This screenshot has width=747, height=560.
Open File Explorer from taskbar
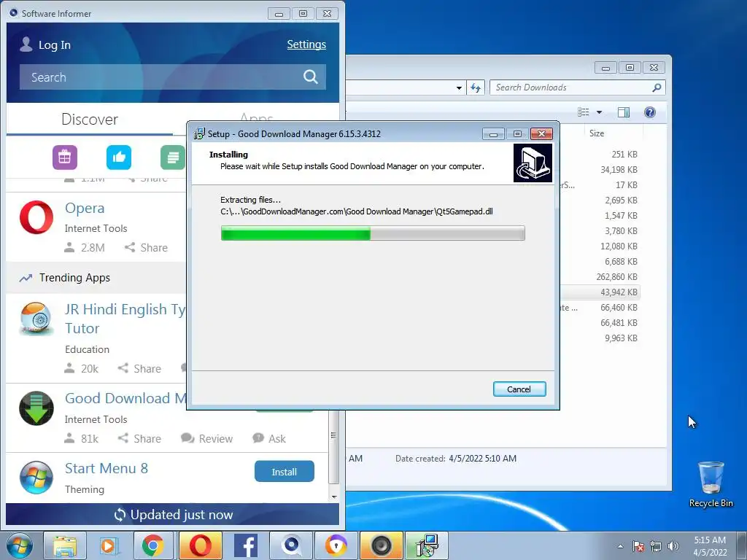point(65,545)
